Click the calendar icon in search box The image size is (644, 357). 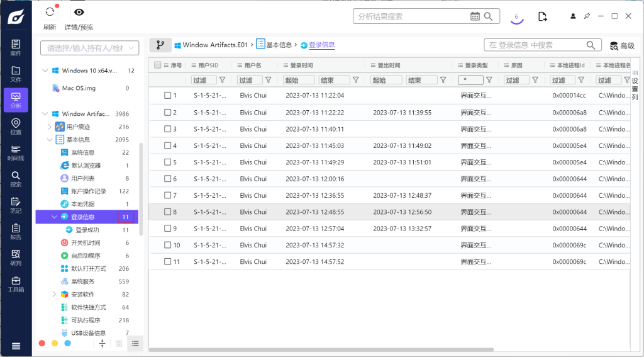[475, 16]
